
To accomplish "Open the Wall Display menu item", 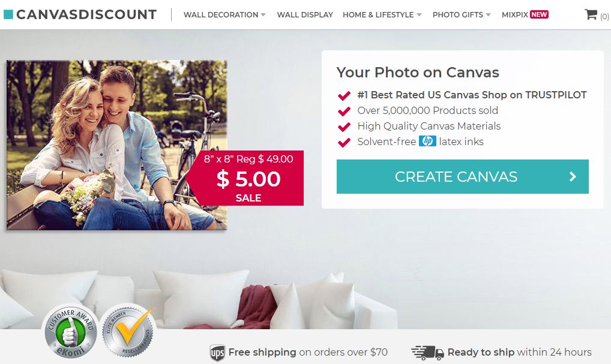I will 305,15.
